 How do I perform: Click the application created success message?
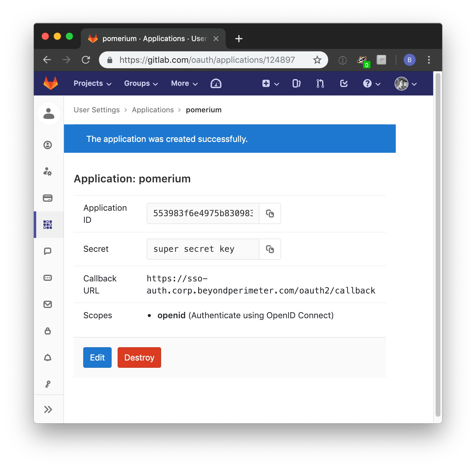(x=167, y=139)
